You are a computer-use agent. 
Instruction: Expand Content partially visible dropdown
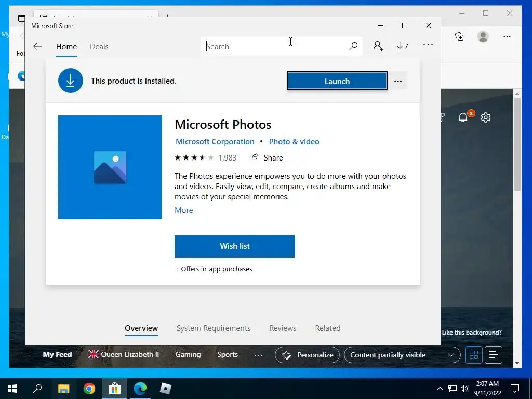click(402, 355)
